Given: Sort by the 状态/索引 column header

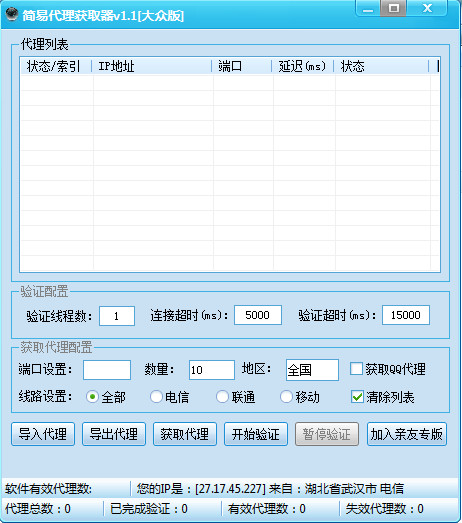Looking at the screenshot, I should coord(56,66).
